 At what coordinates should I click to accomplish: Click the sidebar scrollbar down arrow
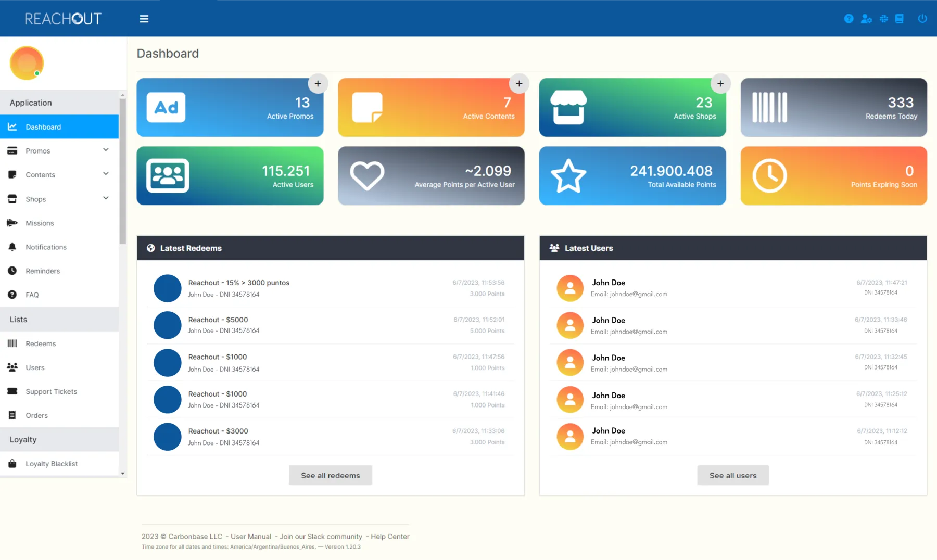tap(123, 474)
